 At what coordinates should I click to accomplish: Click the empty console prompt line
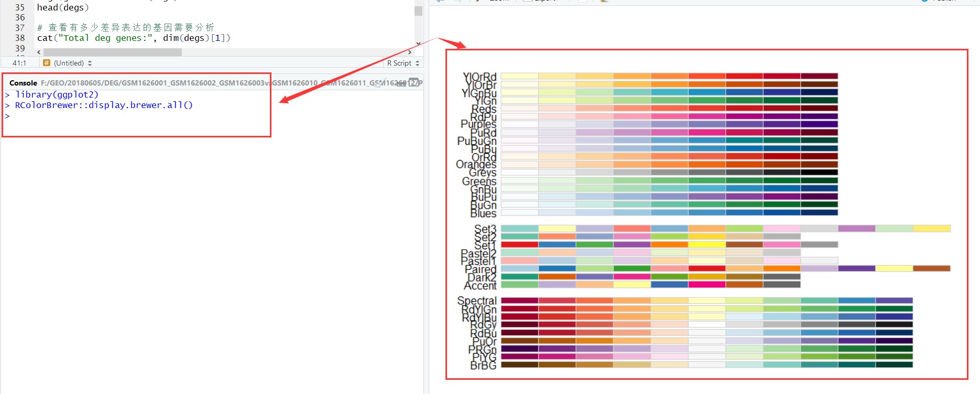coord(7,115)
